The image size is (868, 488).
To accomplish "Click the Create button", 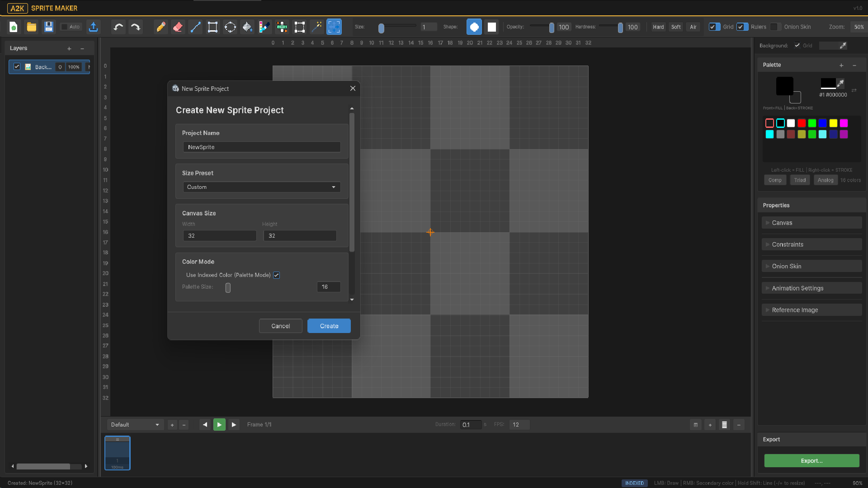I will 329,326.
